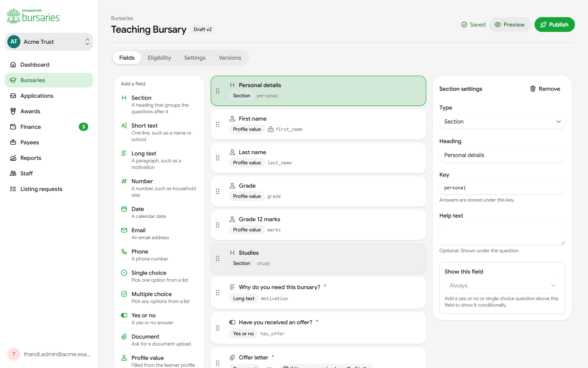Click the Bursaries breadcrumb link
The width and height of the screenshot is (588, 368).
122,18
